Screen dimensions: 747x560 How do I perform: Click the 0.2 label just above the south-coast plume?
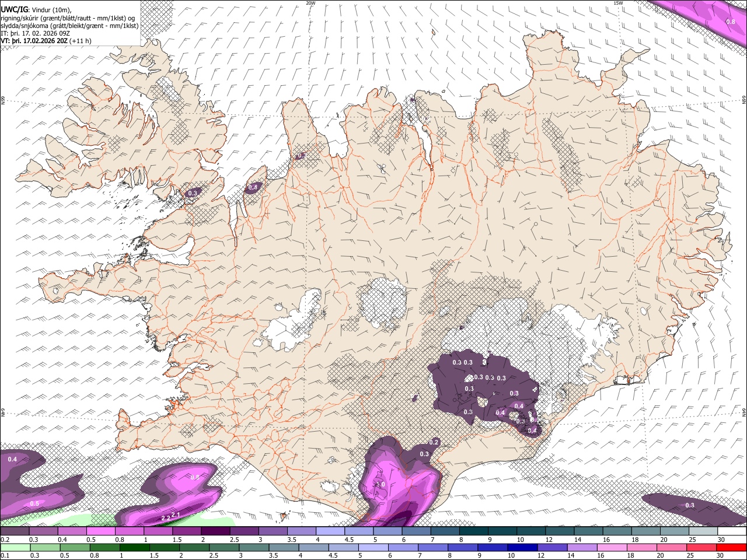(434, 442)
